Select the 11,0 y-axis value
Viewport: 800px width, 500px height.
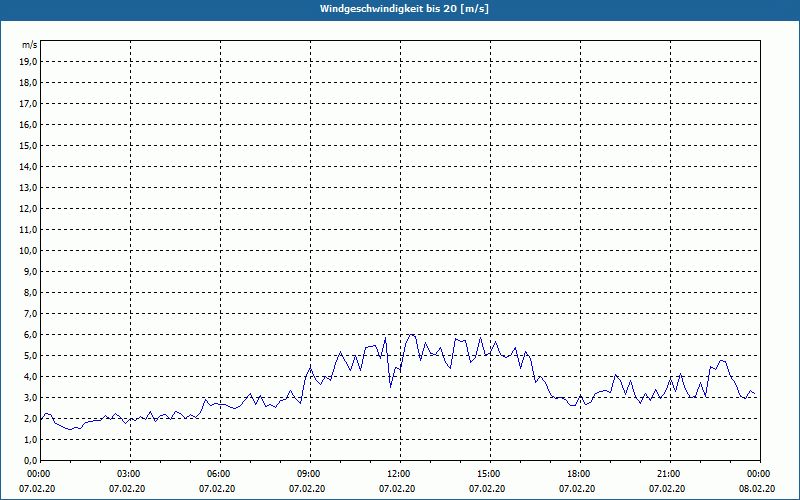tap(28, 230)
